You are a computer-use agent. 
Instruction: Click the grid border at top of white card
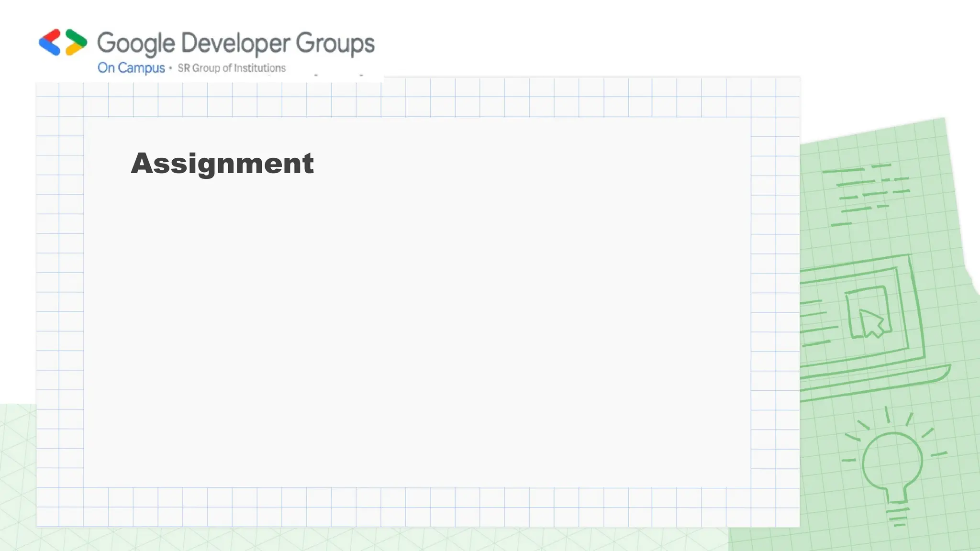[416, 98]
